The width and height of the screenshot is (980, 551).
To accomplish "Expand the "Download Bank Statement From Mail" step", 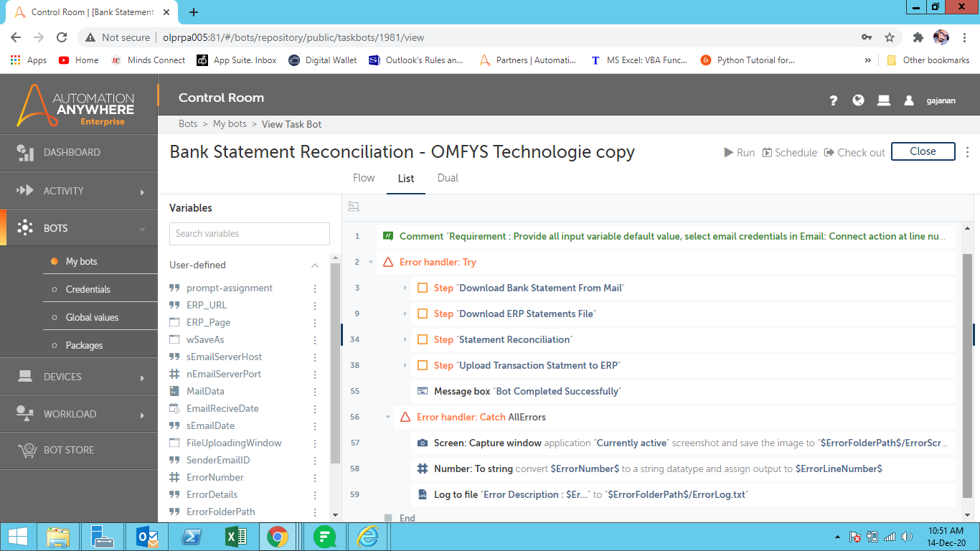I will [405, 288].
